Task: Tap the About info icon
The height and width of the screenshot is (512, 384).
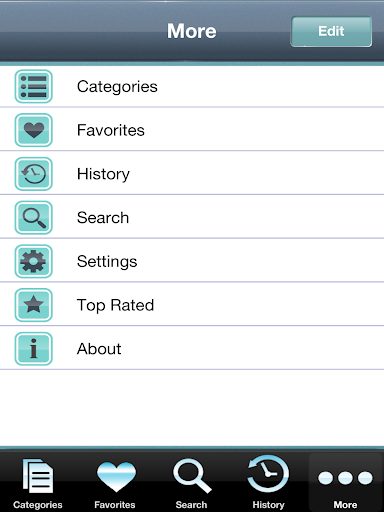Action: coord(34,348)
